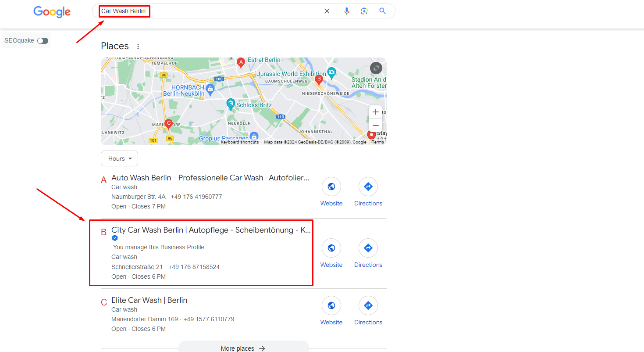Open the Hours filter dropdown
Image resolution: width=644 pixels, height=352 pixels.
click(119, 158)
